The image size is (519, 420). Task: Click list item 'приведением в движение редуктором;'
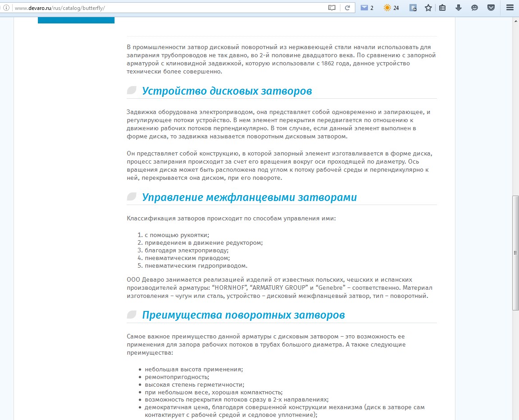click(203, 243)
